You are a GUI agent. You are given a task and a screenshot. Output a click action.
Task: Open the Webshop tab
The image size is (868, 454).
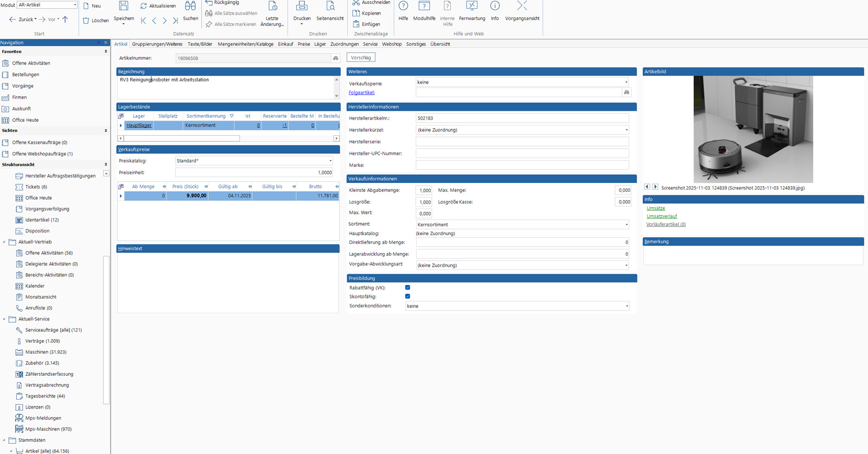(392, 44)
